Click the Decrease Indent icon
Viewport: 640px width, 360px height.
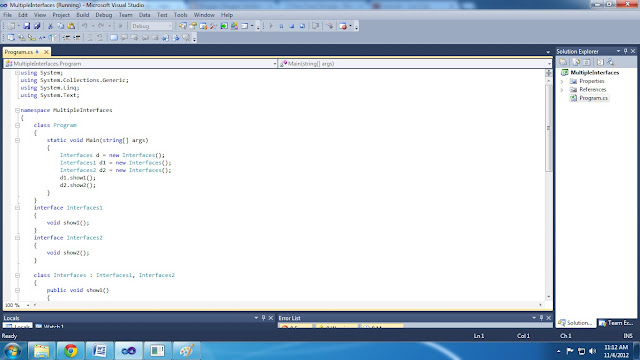(x=67, y=38)
